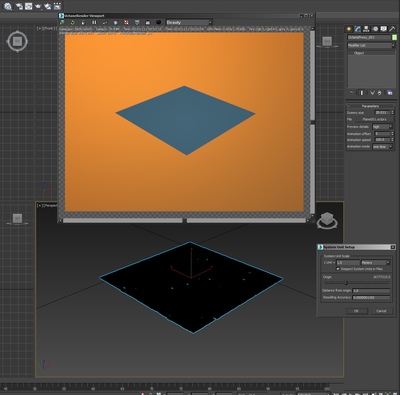Toggle Respect System Units in Files checkbox

(338, 269)
